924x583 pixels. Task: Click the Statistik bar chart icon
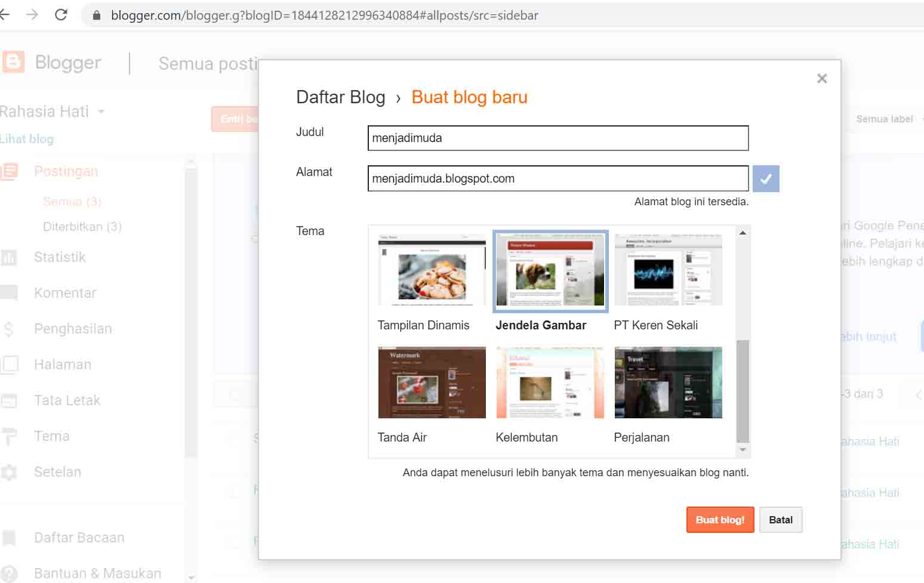9,258
